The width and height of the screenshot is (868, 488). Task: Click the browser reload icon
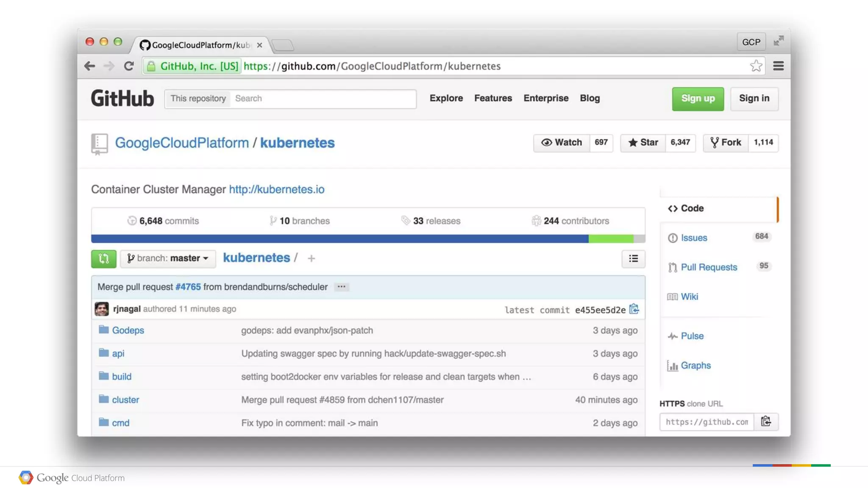[129, 66]
